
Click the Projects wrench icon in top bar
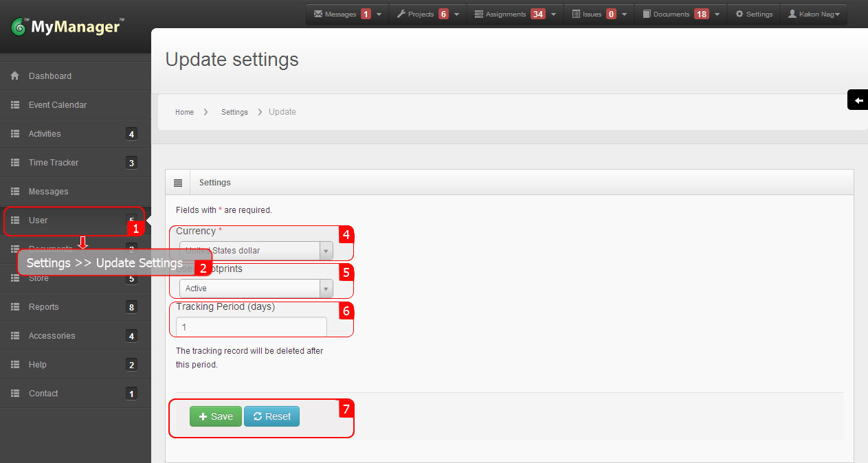click(x=401, y=14)
